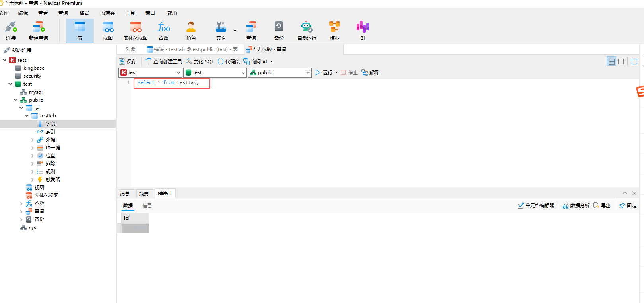Select the 索引 indexes node
Image resolution: width=644 pixels, height=303 pixels.
46,132
